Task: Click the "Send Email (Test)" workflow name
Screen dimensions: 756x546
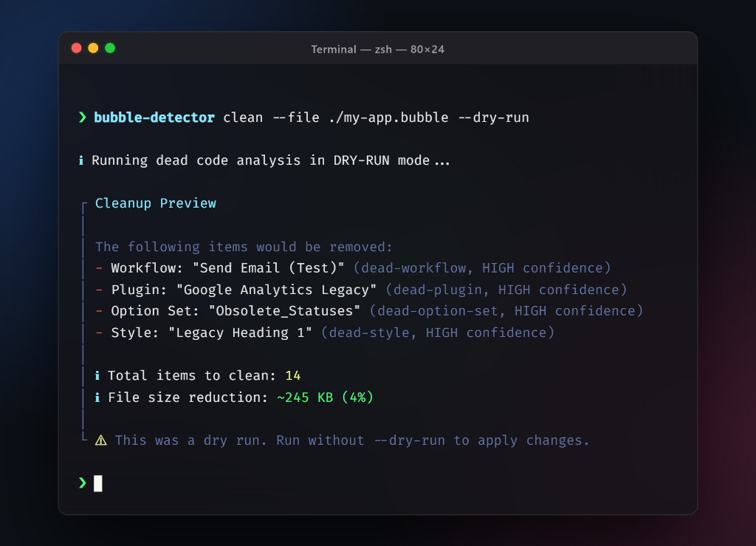Action: (x=269, y=268)
